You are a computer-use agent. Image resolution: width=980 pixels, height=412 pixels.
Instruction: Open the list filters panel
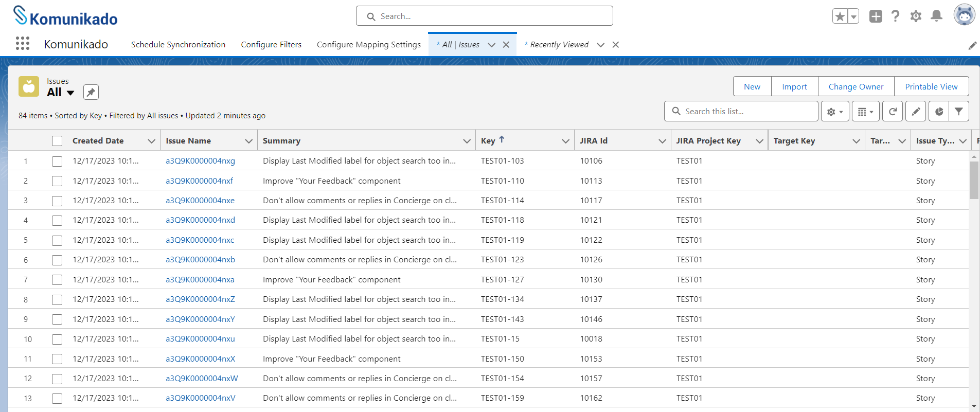[x=959, y=111]
